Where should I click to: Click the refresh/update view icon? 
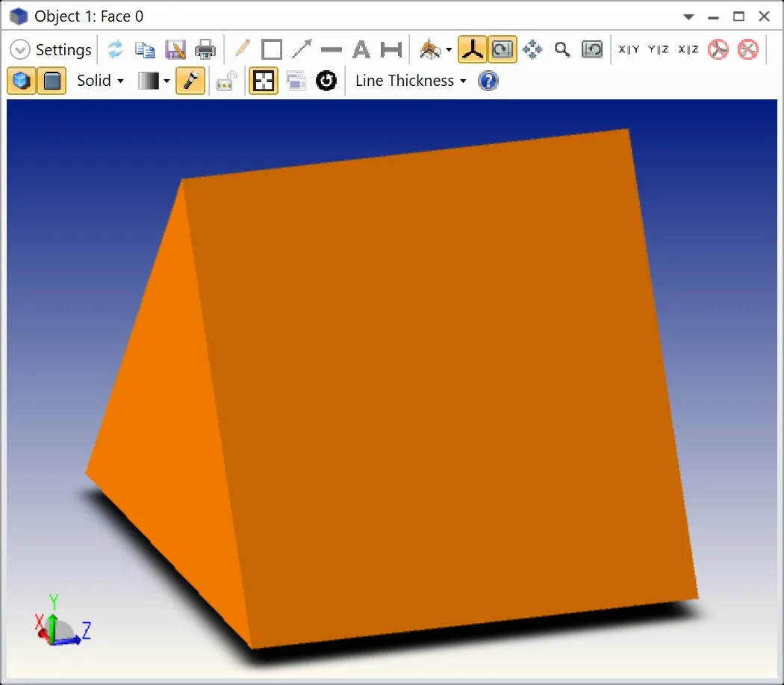click(115, 50)
